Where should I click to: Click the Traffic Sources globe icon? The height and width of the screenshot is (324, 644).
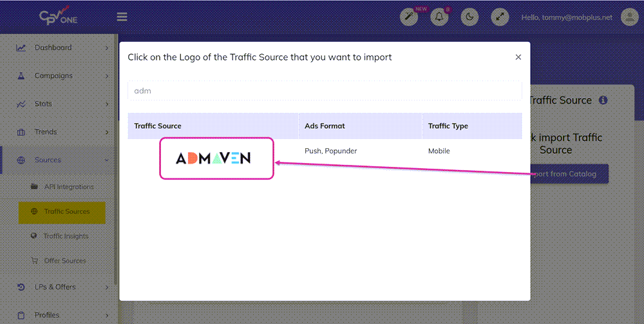pos(35,211)
